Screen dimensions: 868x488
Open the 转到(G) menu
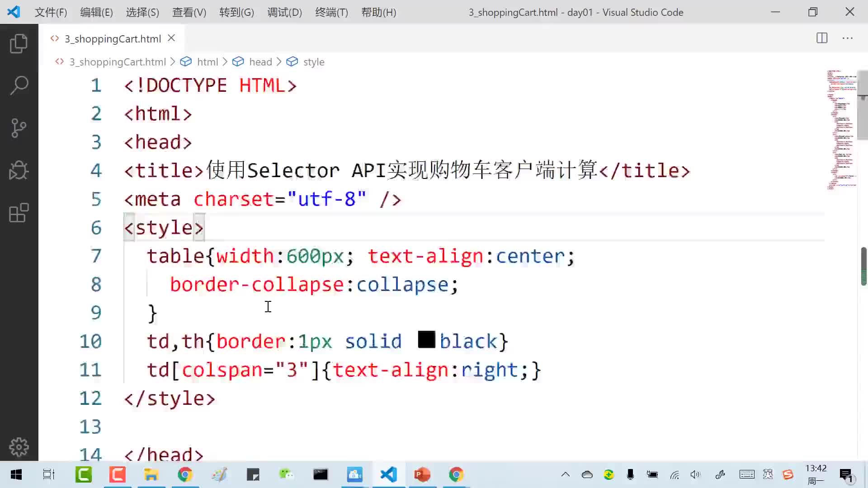tap(236, 12)
